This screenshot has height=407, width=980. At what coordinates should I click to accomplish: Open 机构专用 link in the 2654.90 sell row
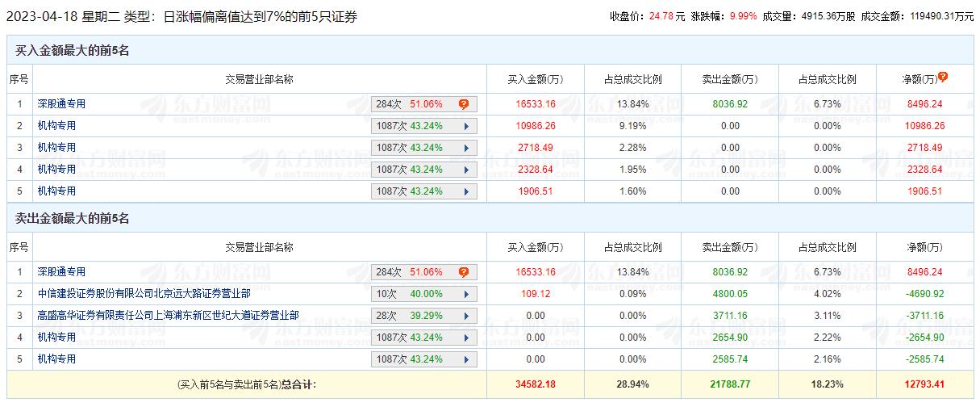(56, 338)
